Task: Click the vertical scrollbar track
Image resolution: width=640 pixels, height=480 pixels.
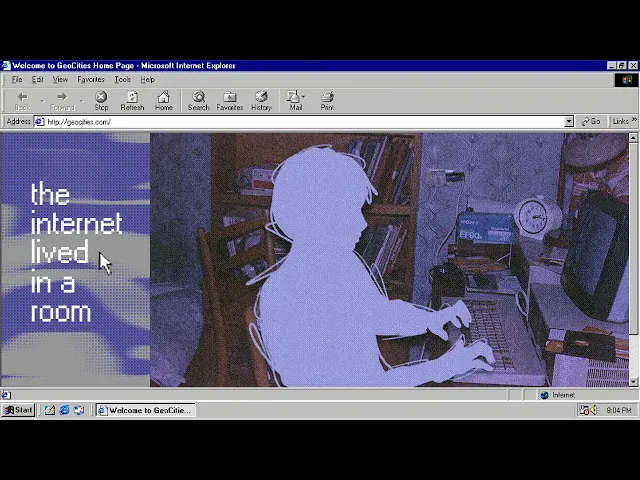Action: (633, 355)
